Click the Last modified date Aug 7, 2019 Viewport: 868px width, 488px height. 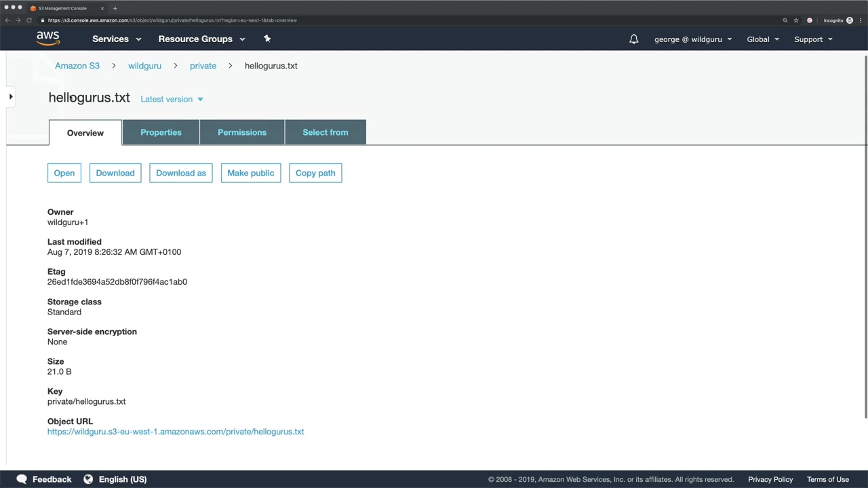(114, 252)
